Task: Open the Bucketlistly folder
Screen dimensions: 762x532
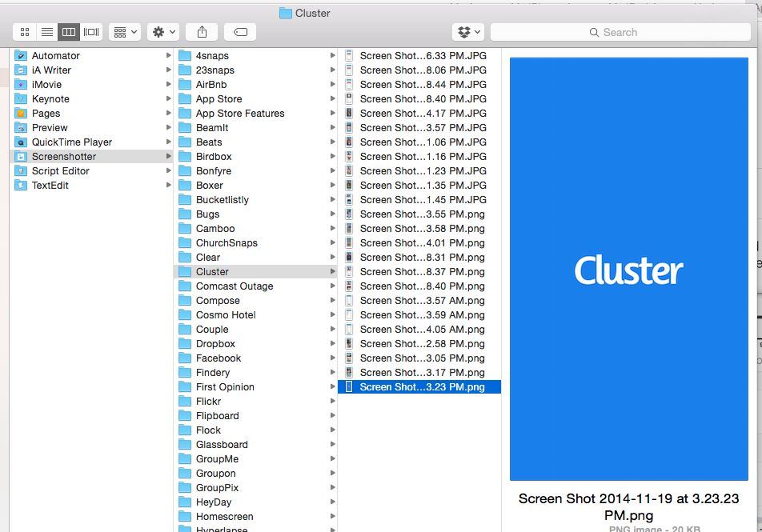Action: pyautogui.click(x=255, y=200)
